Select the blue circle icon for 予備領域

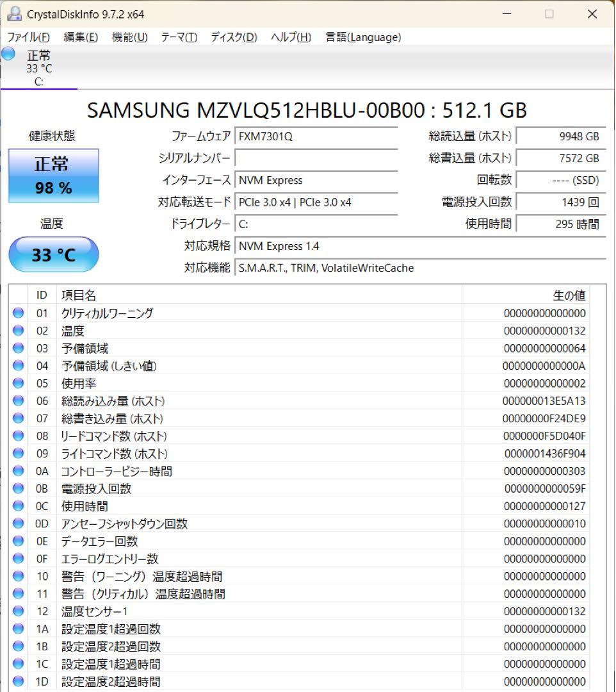click(18, 349)
